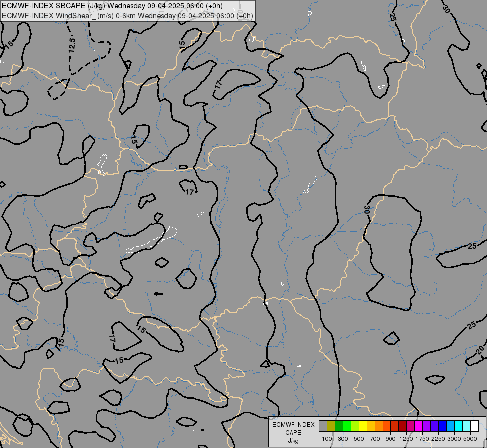Click the white swatch ending the legend
The height and width of the screenshot is (448, 487).
point(475,426)
